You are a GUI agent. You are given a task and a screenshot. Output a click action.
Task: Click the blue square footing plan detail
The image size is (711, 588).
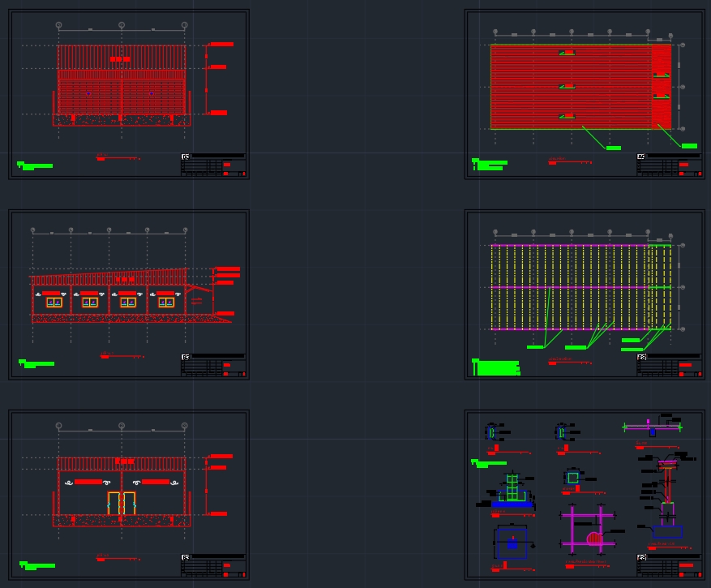512,543
